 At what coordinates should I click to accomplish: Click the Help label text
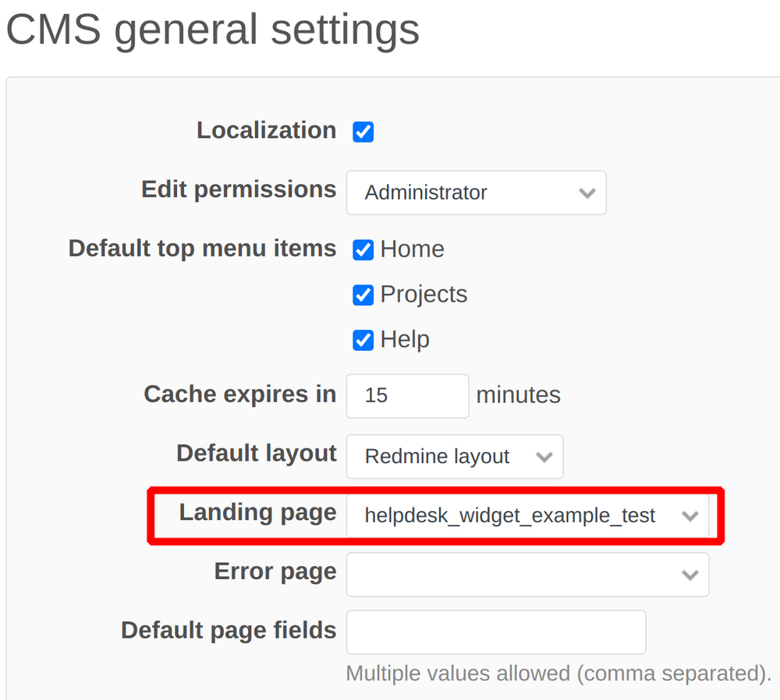click(405, 340)
